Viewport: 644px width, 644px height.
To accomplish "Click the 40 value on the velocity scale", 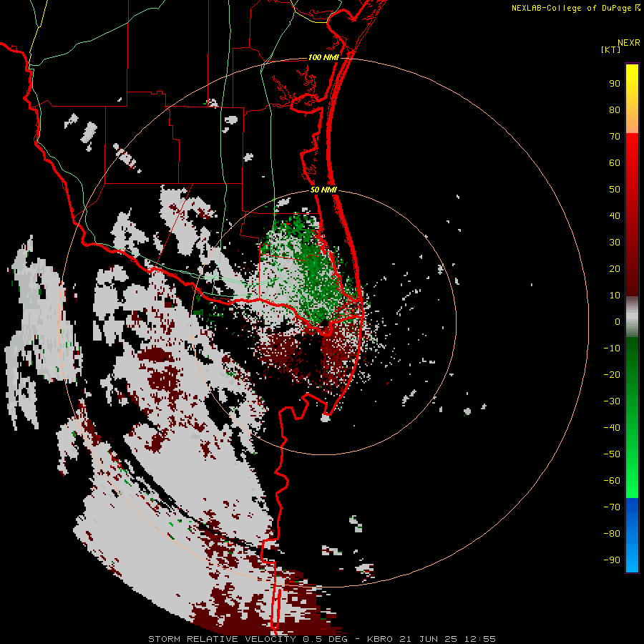I will click(x=615, y=216).
